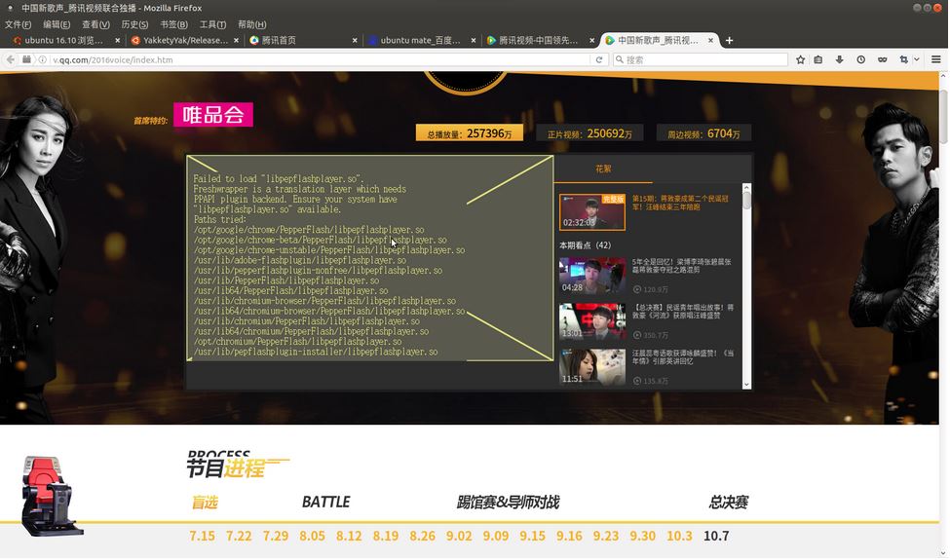950x560 pixels.
Task: Open the 查看(V) menu
Action: 95,24
